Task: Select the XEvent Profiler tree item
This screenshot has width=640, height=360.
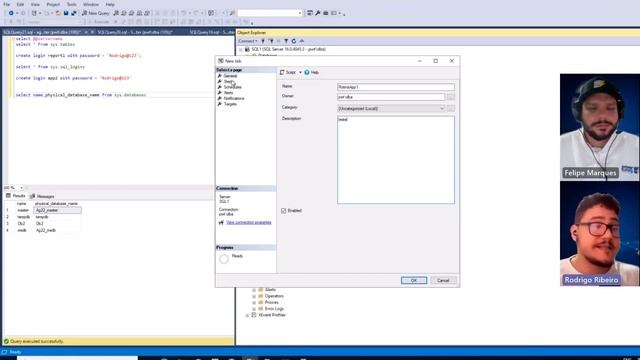Action: 272,315
